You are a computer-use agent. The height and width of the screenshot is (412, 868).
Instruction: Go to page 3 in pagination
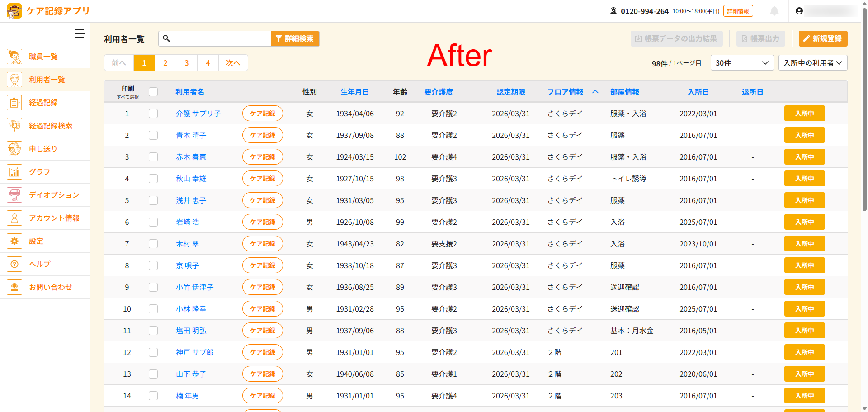(x=186, y=63)
